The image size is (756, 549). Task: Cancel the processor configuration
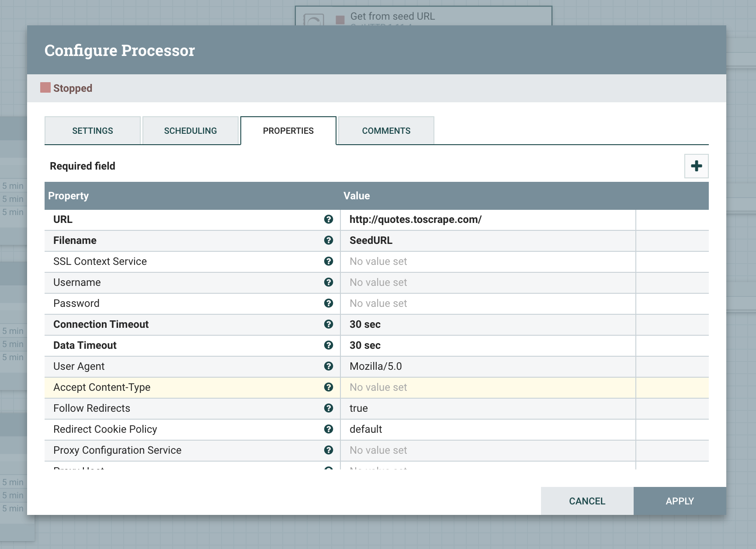point(587,501)
